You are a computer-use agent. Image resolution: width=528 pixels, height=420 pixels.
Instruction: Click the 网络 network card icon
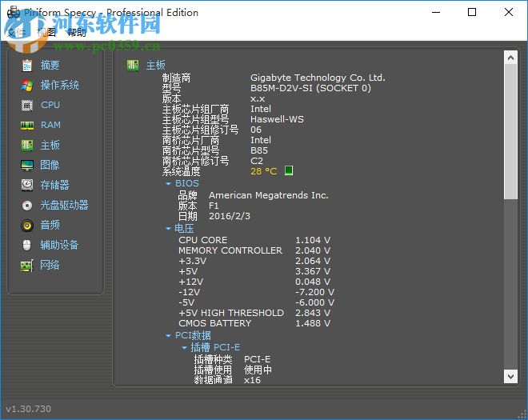point(27,266)
